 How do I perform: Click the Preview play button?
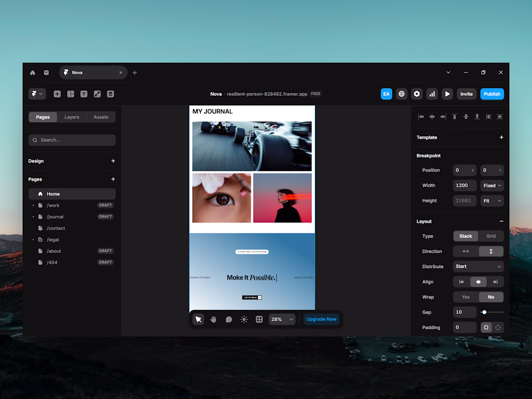[x=447, y=94]
